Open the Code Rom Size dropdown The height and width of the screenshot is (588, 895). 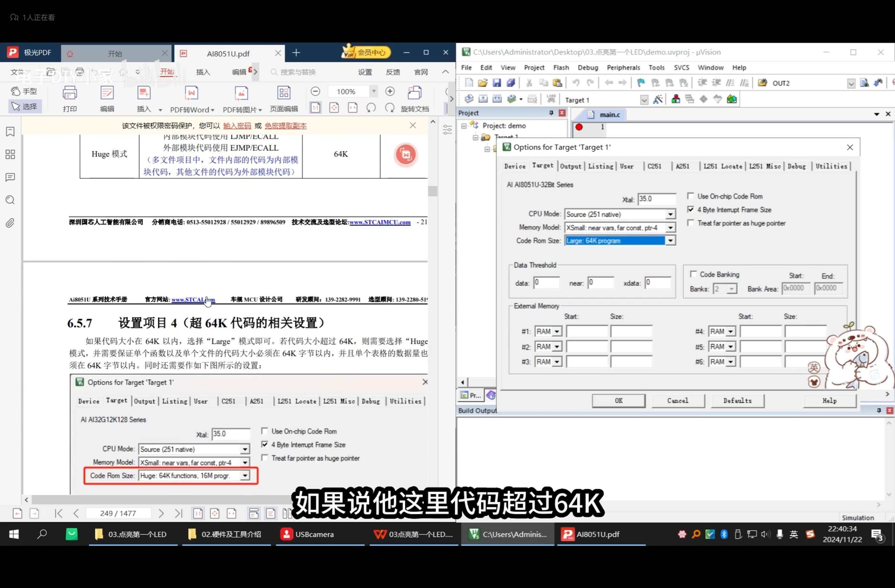point(671,241)
